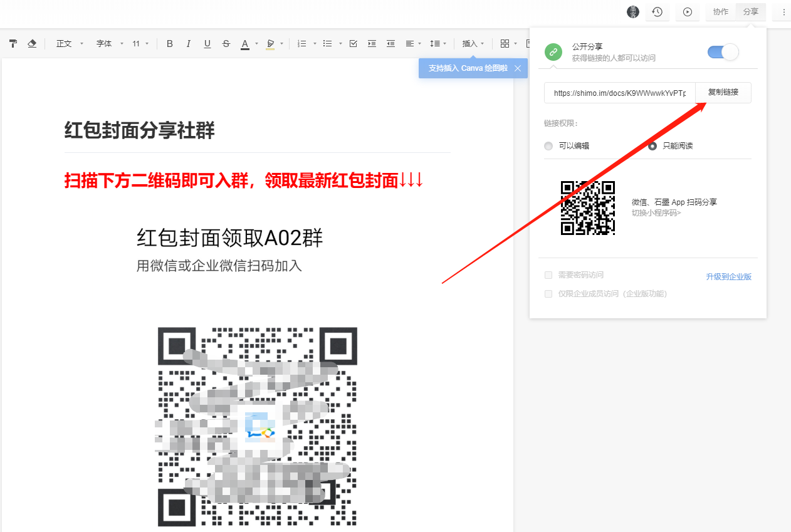Click the 红包封面分享社群 document title

(140, 131)
